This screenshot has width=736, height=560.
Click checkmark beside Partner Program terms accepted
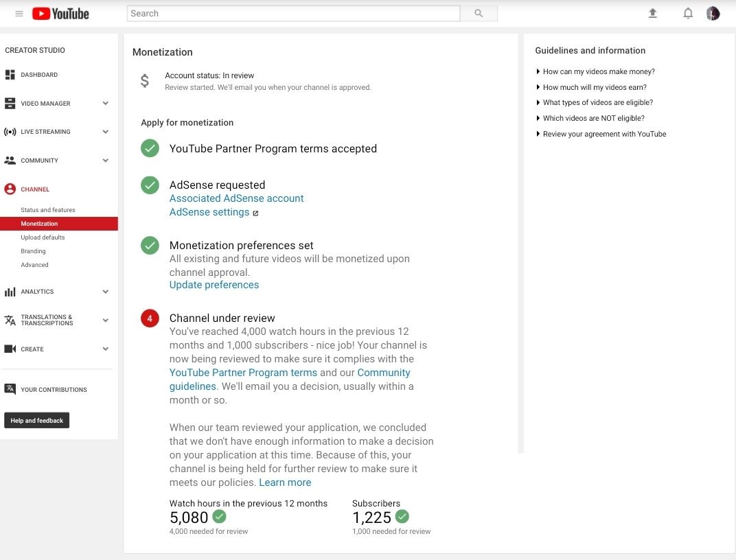pyautogui.click(x=150, y=148)
